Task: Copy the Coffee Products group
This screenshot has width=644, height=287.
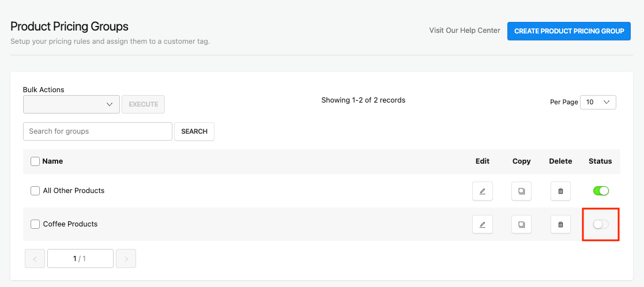Action: click(x=522, y=224)
